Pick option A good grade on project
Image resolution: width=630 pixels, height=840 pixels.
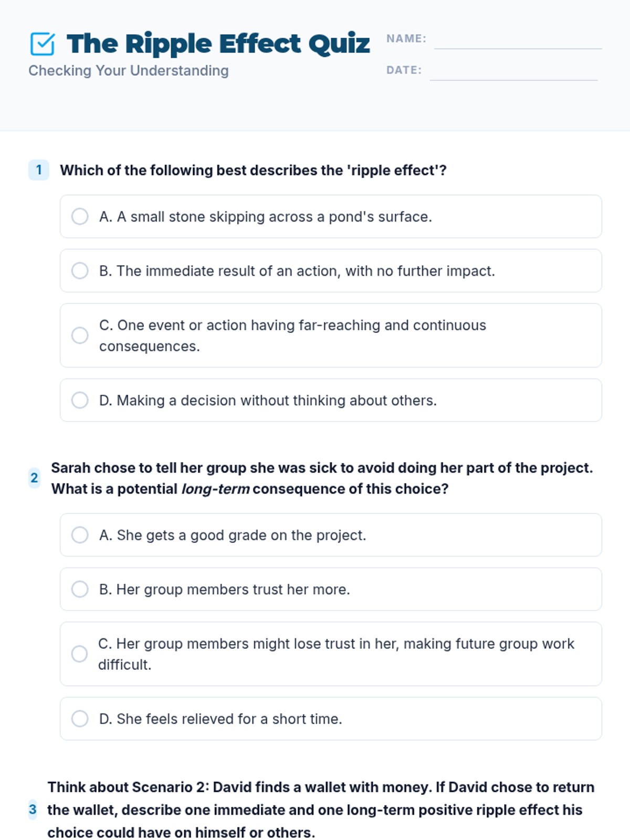(80, 535)
